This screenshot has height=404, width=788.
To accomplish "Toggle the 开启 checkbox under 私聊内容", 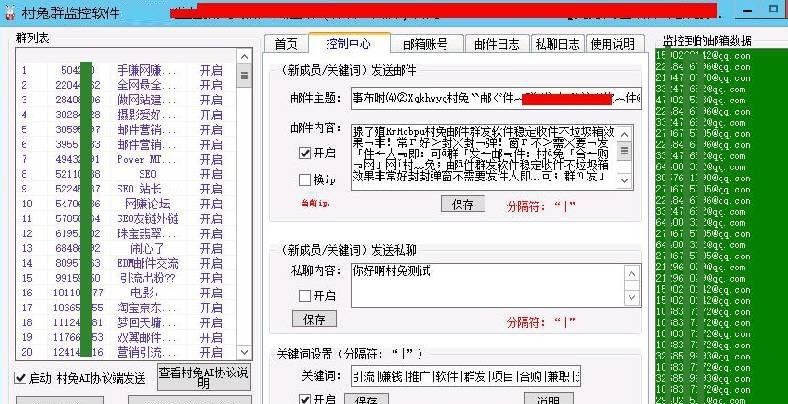I will [x=305, y=296].
